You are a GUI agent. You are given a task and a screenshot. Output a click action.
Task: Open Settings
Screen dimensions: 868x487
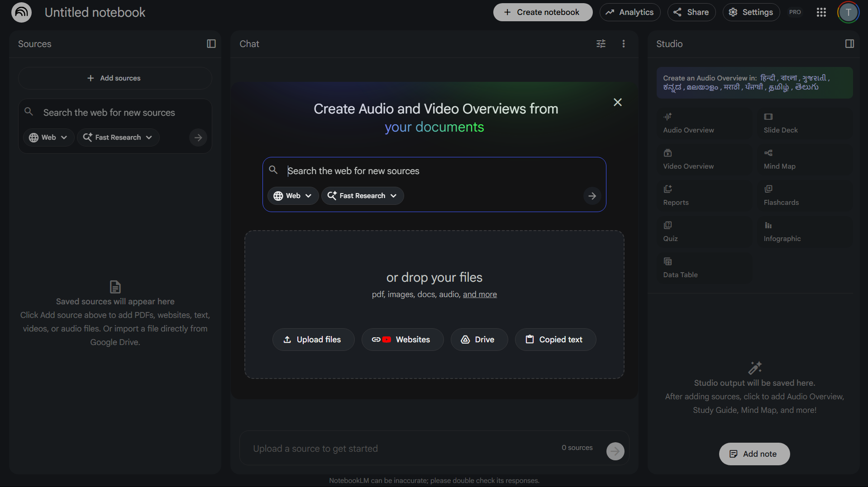751,12
